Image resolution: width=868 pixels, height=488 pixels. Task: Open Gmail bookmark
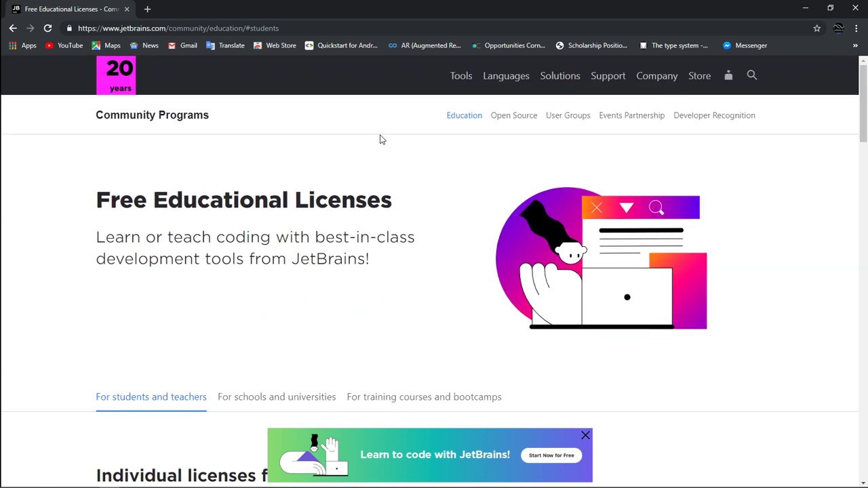182,45
